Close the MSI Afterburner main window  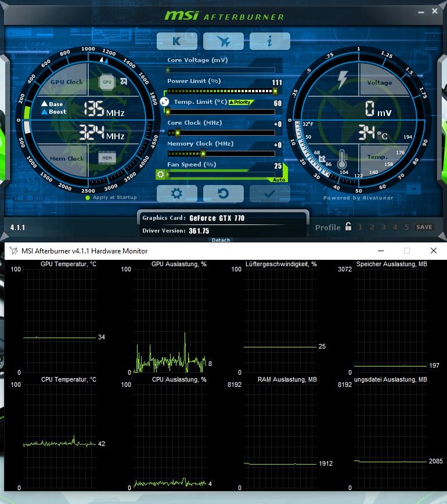tap(434, 11)
